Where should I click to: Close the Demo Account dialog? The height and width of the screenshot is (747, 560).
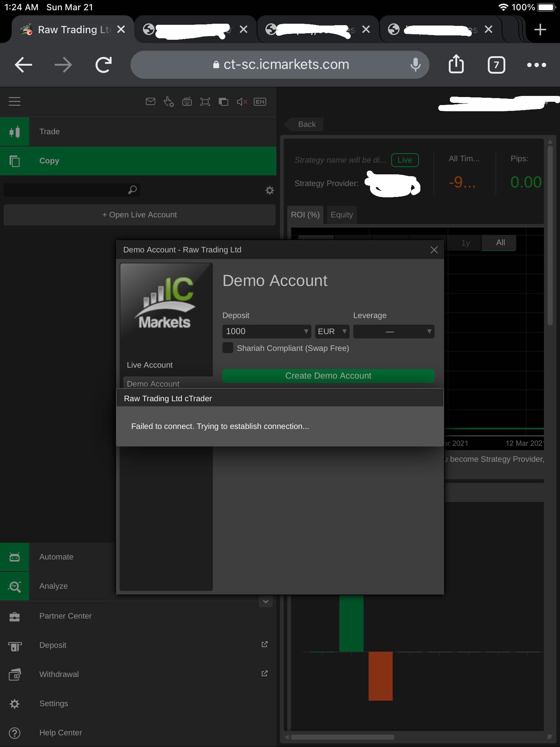coord(434,250)
